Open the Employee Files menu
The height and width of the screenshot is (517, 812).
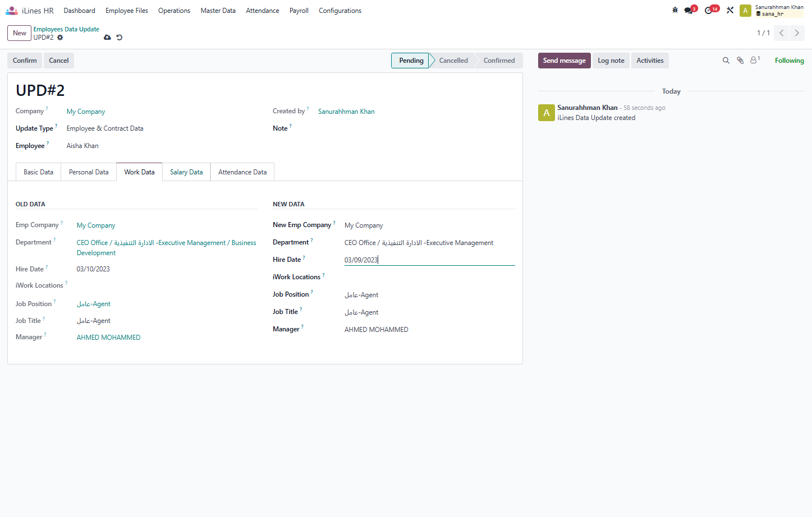tap(127, 11)
